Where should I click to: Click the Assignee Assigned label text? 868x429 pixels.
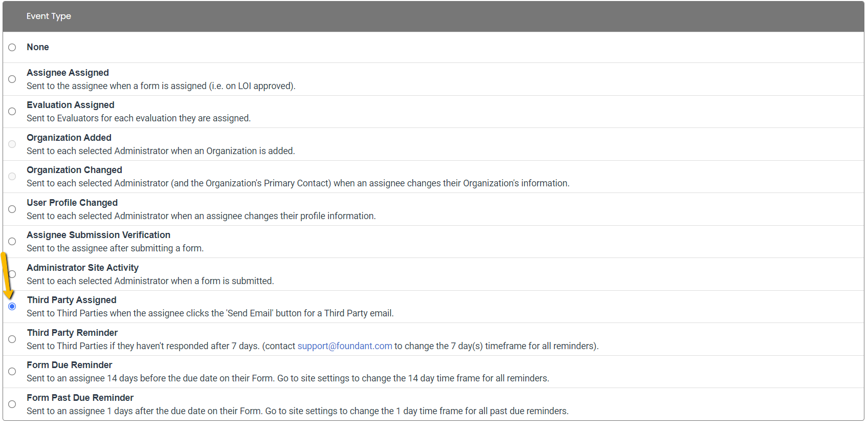click(x=68, y=73)
